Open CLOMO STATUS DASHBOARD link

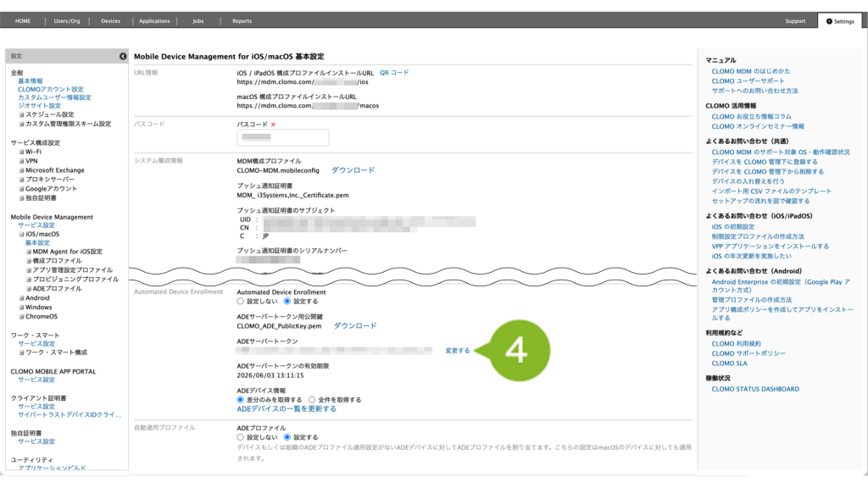[x=755, y=389]
